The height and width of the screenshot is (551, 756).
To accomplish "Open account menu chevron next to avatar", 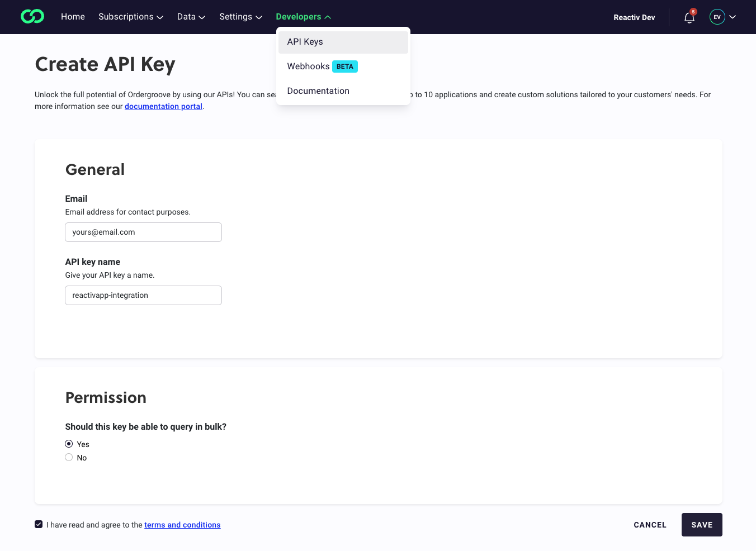I will coord(733,17).
